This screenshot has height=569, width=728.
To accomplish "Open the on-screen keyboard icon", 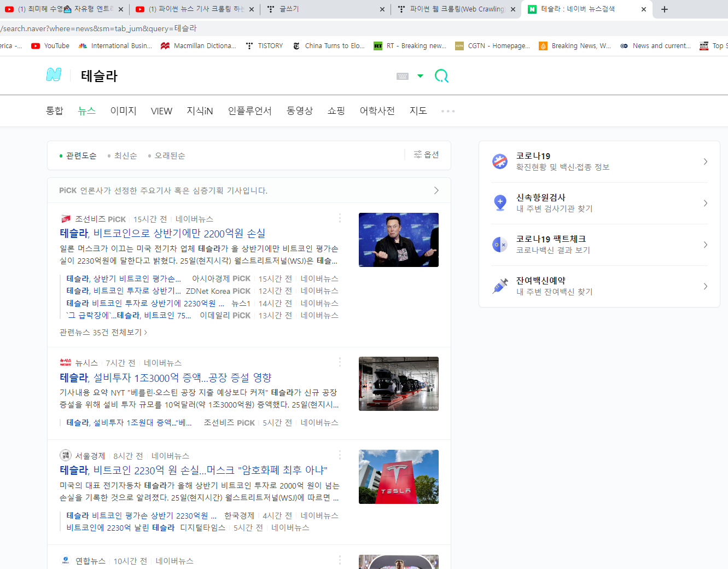I will tap(403, 76).
